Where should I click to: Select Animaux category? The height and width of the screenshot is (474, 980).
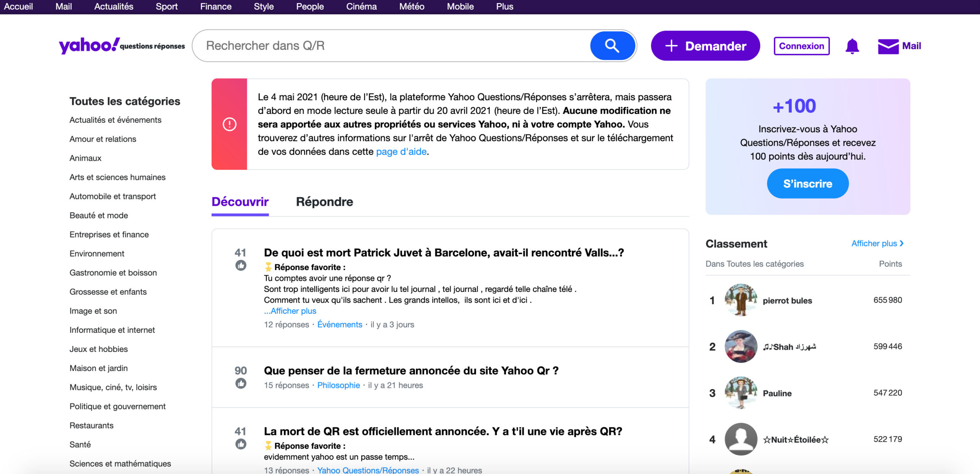pos(85,158)
